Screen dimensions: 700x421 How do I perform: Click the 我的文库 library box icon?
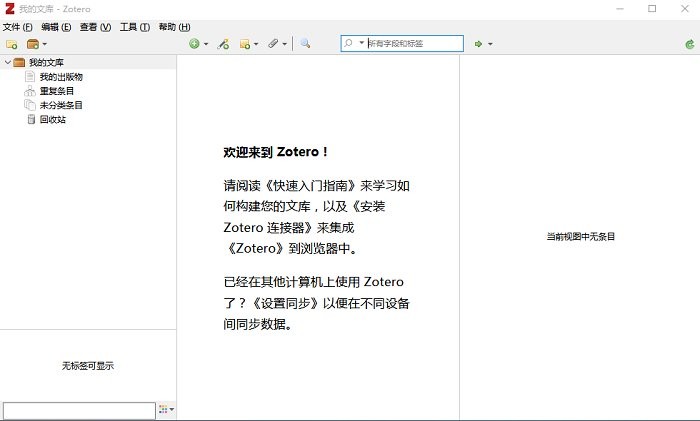[19, 62]
